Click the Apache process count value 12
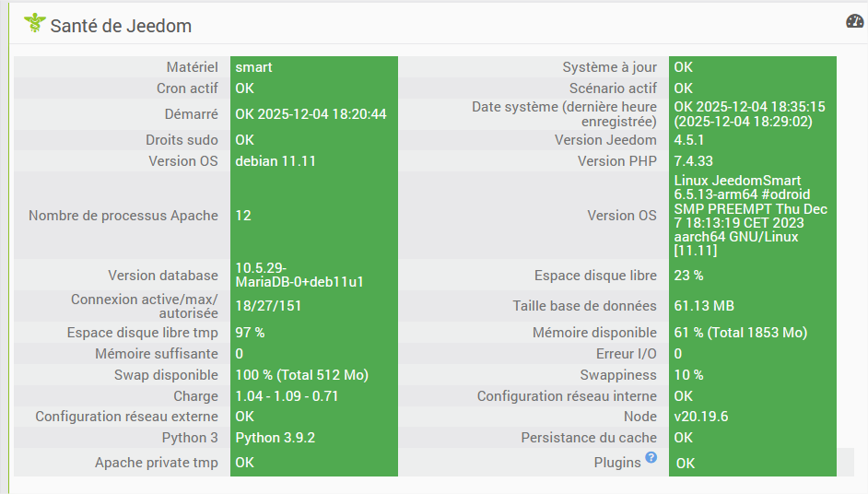Screen dimensions: 868x494 point(243,216)
